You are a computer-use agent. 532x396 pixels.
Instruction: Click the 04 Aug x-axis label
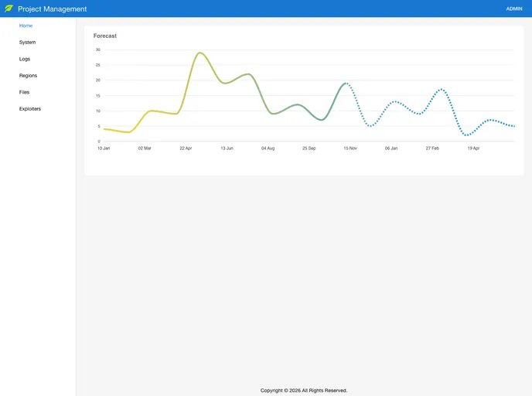click(x=268, y=148)
